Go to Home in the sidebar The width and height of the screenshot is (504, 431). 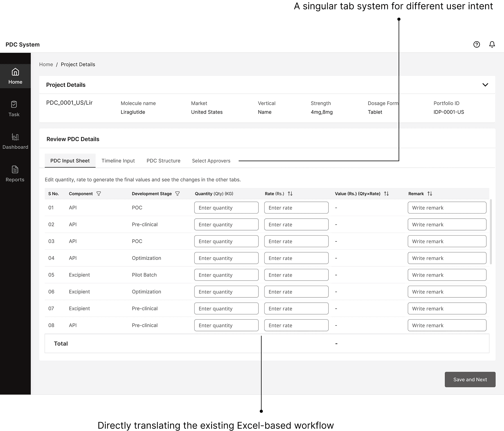coord(15,76)
